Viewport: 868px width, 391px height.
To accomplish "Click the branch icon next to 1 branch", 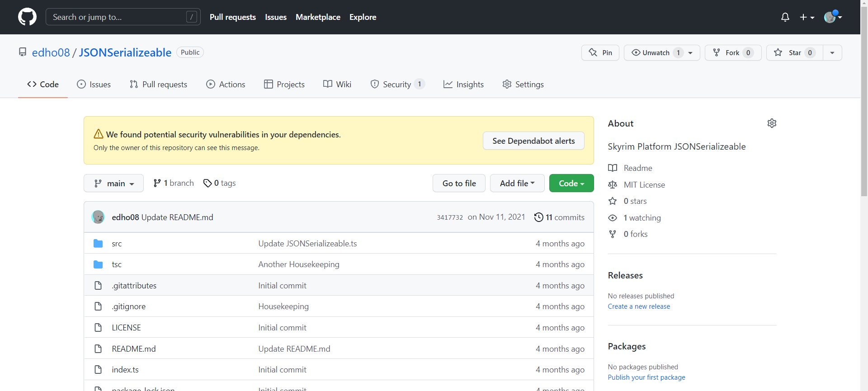I will click(x=157, y=183).
